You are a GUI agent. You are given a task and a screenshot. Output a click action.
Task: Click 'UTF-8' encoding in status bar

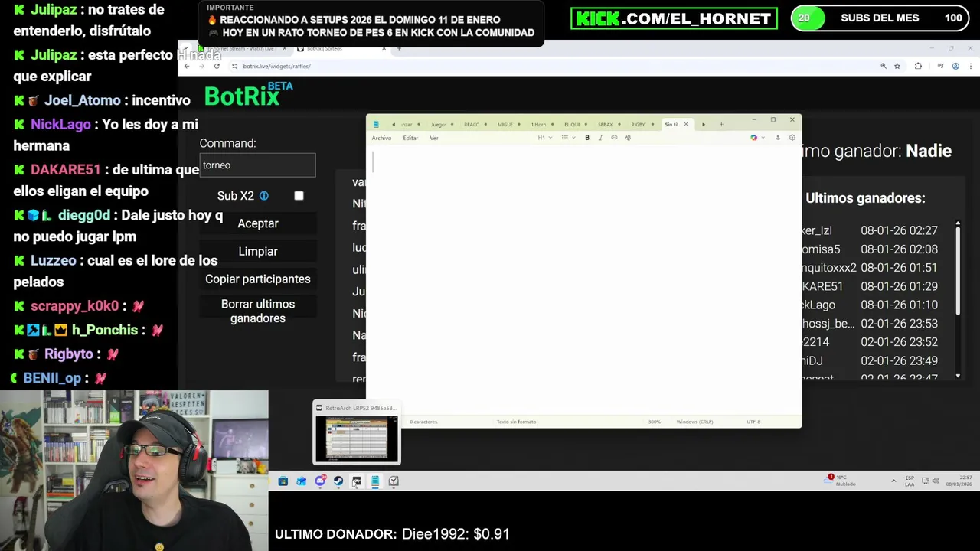(x=753, y=422)
